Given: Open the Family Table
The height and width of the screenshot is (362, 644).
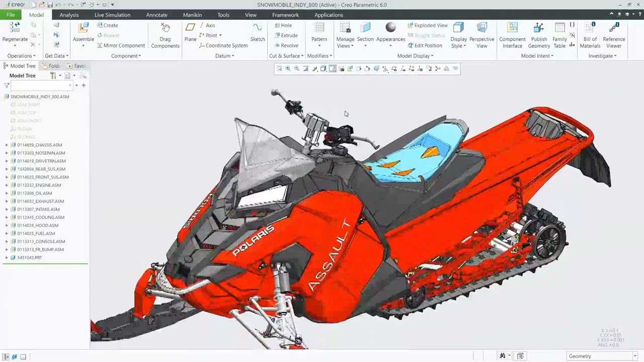Looking at the screenshot, I should pyautogui.click(x=559, y=35).
